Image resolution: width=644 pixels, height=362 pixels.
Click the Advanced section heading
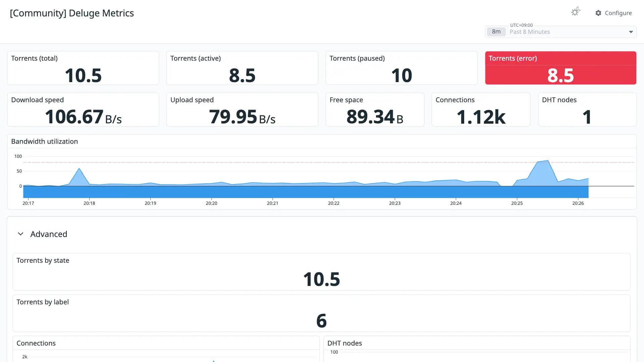[x=49, y=234]
